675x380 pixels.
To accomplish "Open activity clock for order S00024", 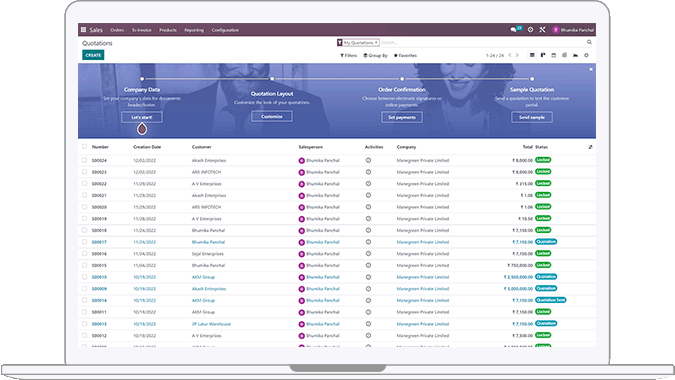I will (x=368, y=160).
